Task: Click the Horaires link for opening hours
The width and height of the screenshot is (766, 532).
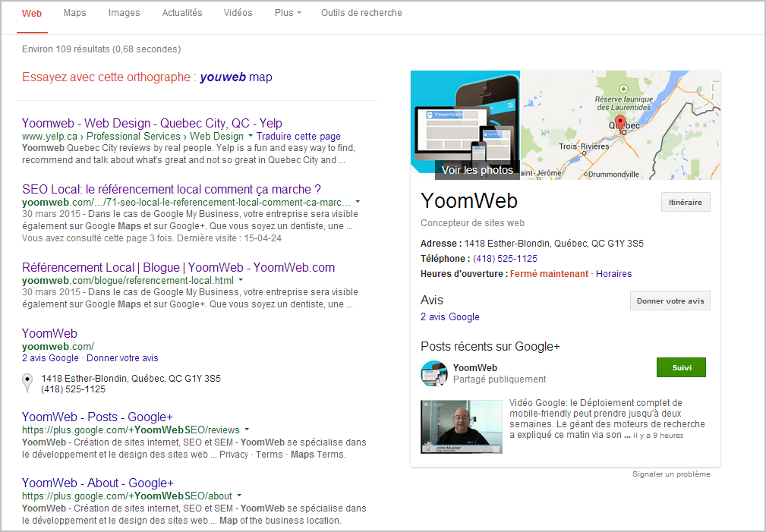Action: click(613, 274)
